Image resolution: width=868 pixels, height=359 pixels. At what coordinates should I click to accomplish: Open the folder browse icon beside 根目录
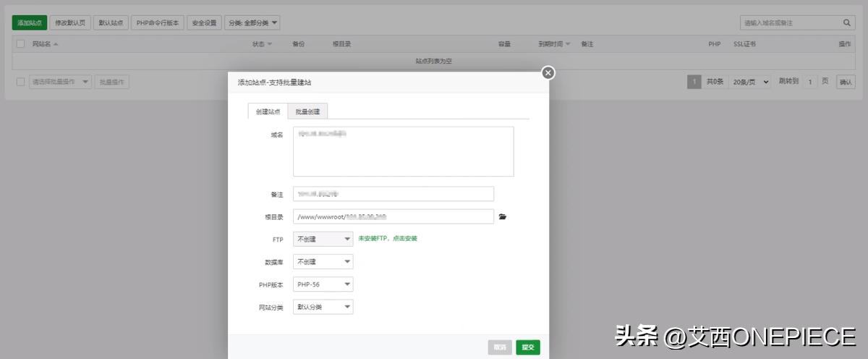[x=503, y=216]
